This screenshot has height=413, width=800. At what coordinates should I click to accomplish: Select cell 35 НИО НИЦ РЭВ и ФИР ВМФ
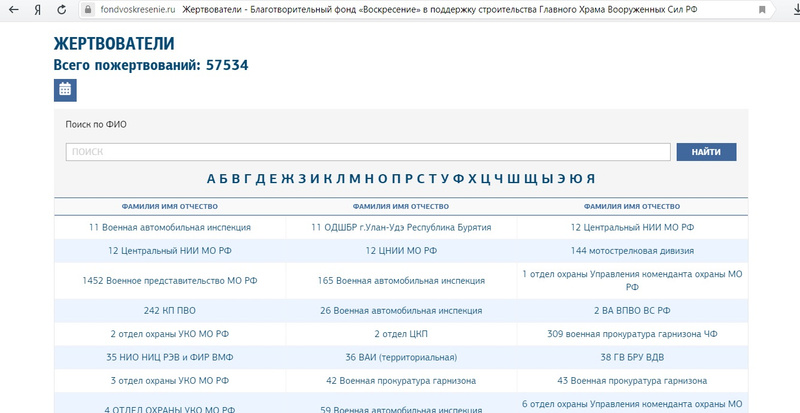170,357
